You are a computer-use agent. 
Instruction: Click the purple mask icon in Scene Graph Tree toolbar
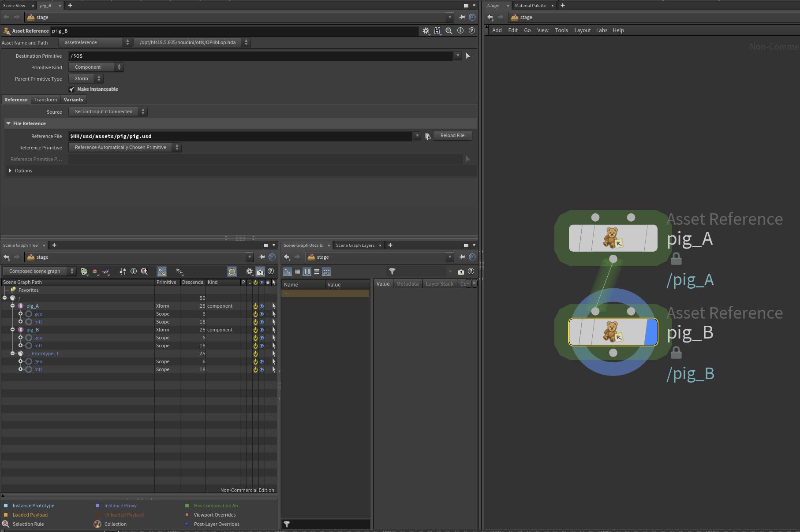coord(106,272)
